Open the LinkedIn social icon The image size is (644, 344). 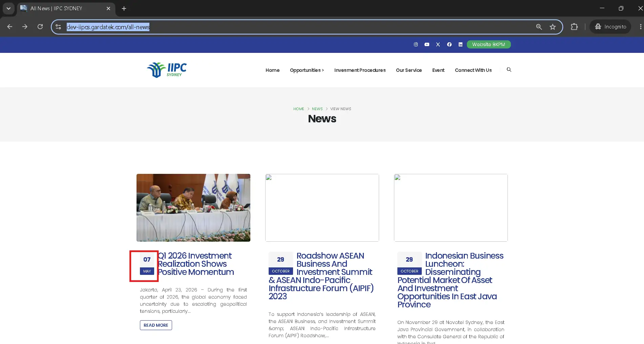(460, 44)
